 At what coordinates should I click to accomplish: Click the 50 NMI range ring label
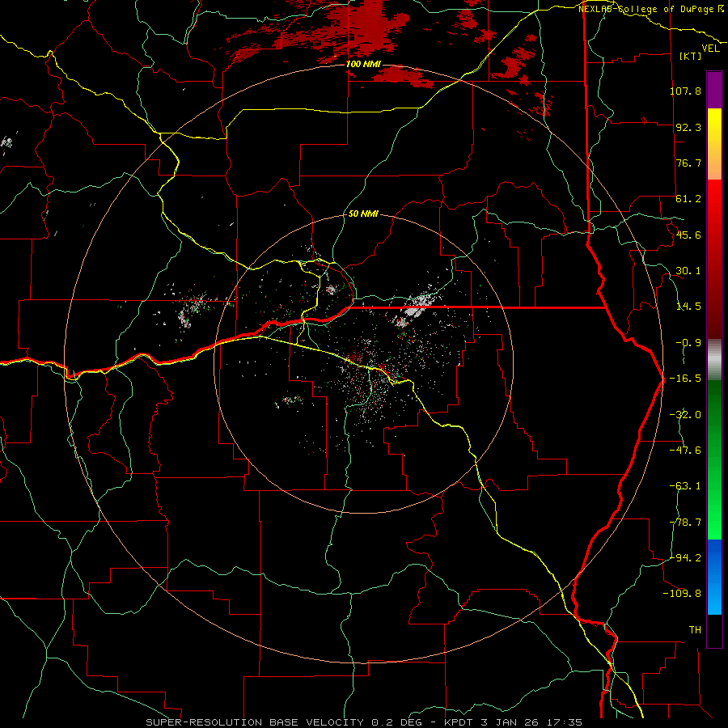click(363, 214)
